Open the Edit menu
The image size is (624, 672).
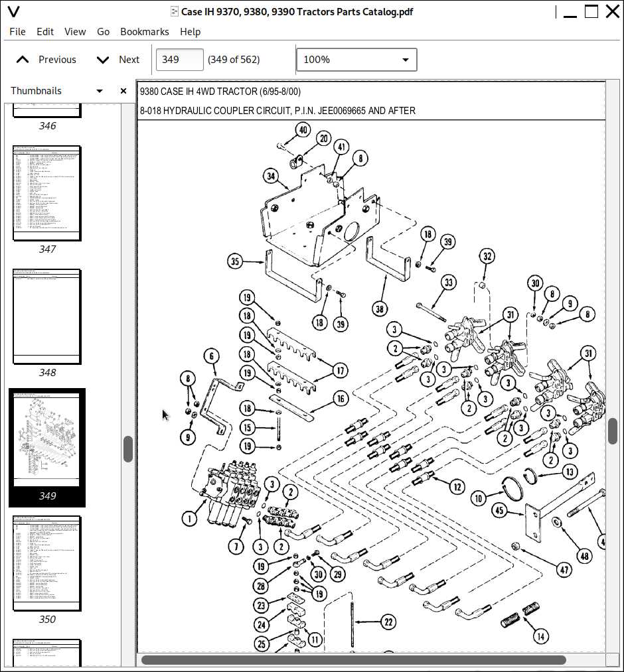pyautogui.click(x=45, y=32)
